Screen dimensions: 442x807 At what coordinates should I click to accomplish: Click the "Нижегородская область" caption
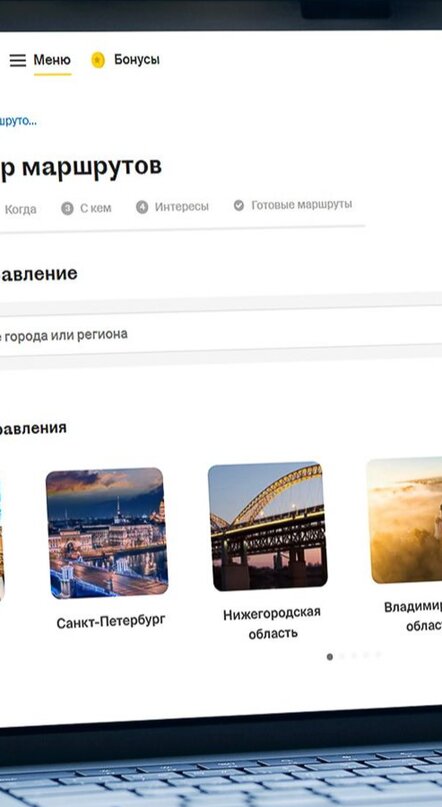point(272,623)
